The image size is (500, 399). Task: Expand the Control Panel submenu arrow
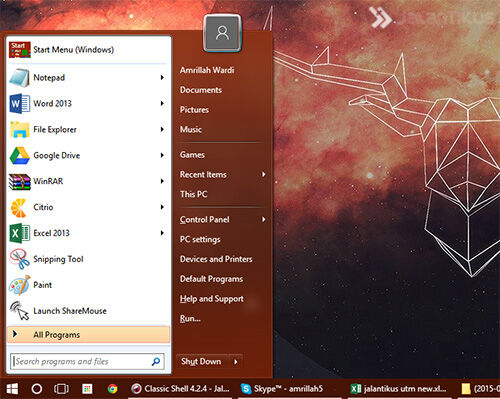(x=264, y=219)
